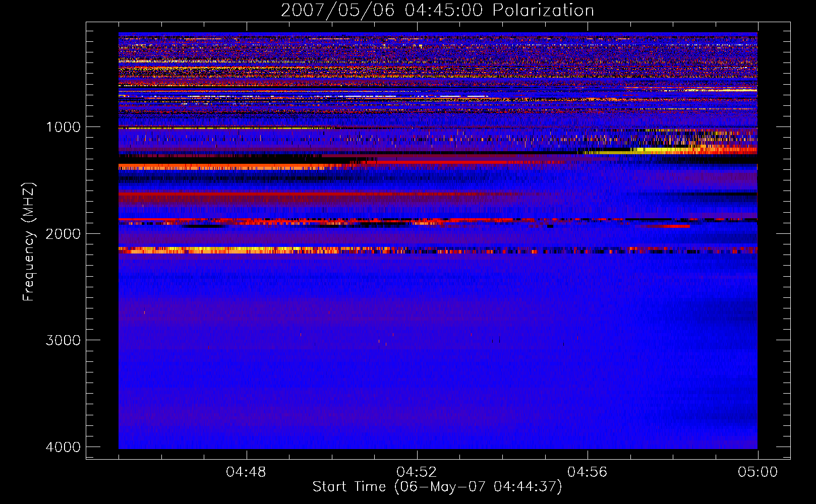Click the 04:52 time tick label
This screenshot has height=504, width=816.
(417, 472)
